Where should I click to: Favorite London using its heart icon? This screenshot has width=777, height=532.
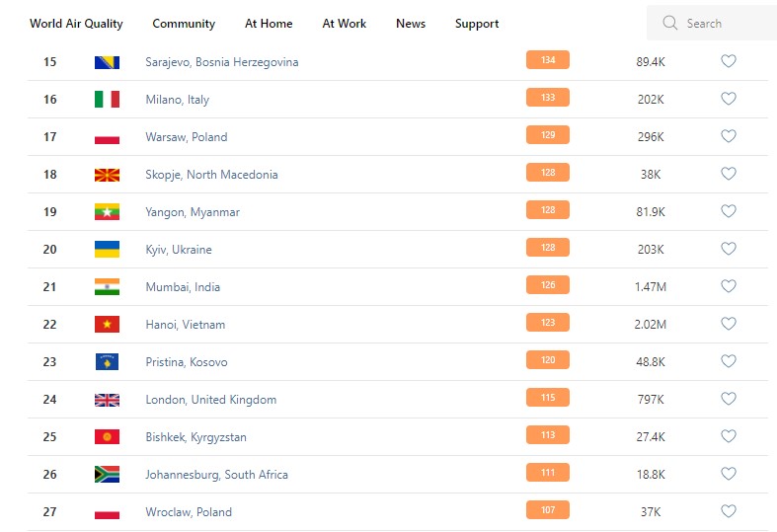click(x=729, y=399)
